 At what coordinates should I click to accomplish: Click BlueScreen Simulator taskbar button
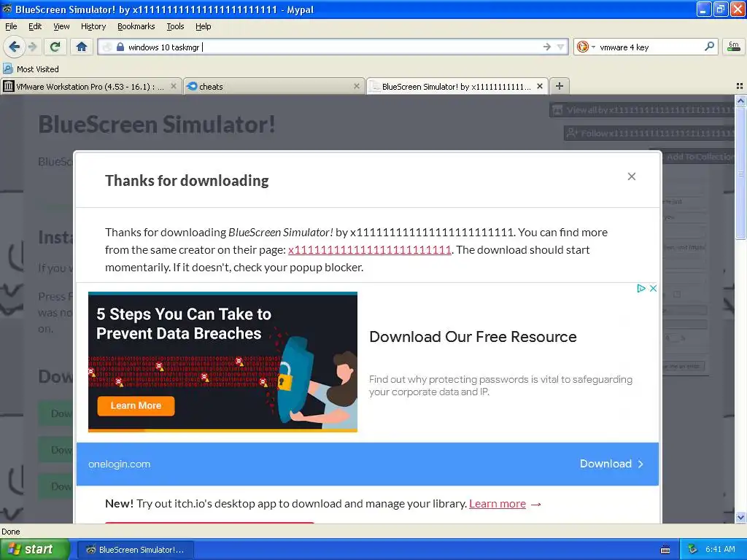tap(135, 550)
